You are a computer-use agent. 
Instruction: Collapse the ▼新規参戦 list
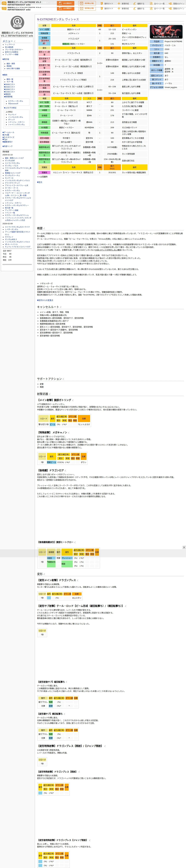click(8, 97)
